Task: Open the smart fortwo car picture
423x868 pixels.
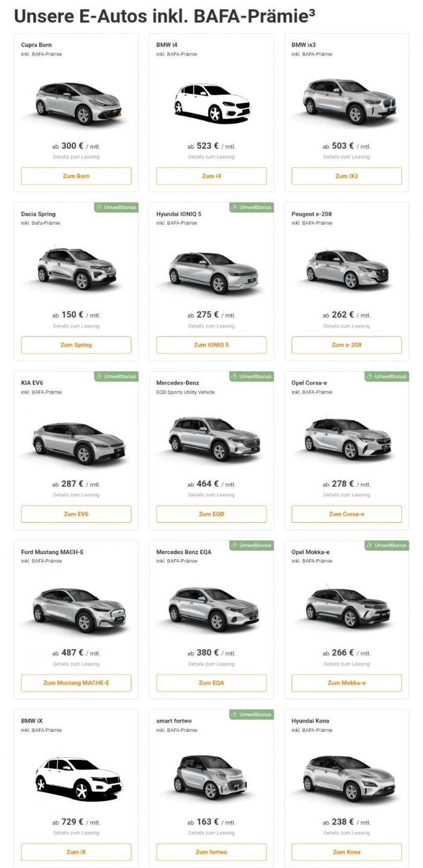Action: point(211,777)
